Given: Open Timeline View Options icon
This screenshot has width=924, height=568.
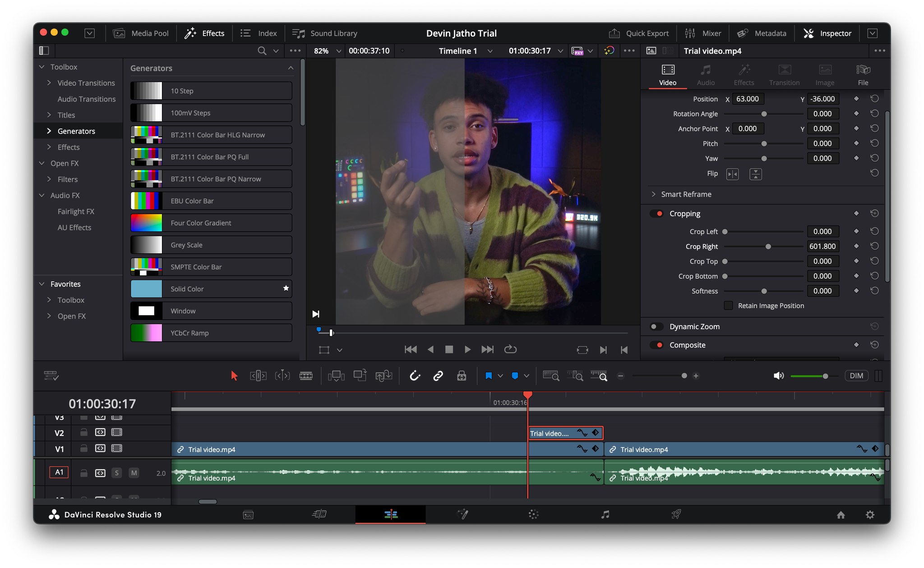Looking at the screenshot, I should [x=51, y=376].
